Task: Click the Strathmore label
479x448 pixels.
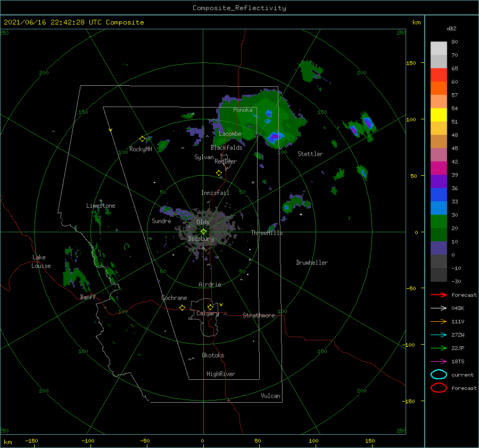Action: tap(259, 315)
